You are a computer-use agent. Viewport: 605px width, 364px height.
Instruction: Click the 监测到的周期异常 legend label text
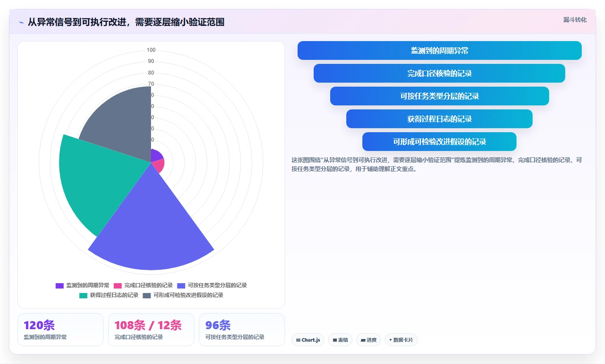click(88, 285)
